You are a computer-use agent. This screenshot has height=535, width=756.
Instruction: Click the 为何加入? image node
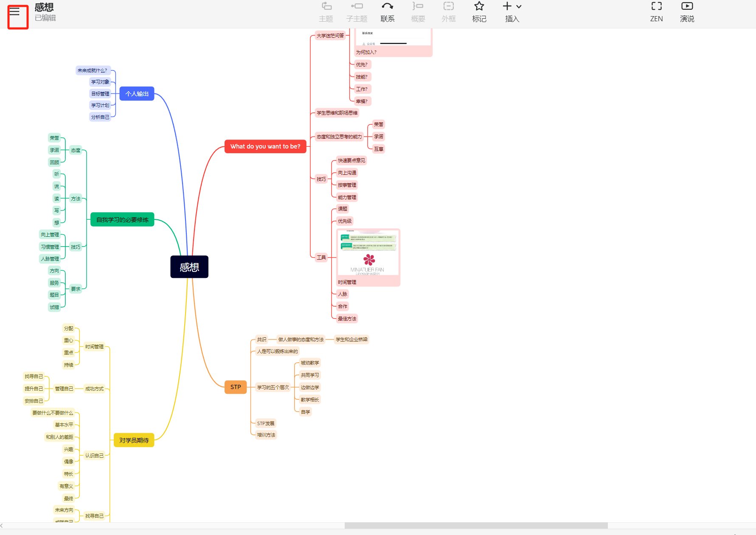coord(393,42)
